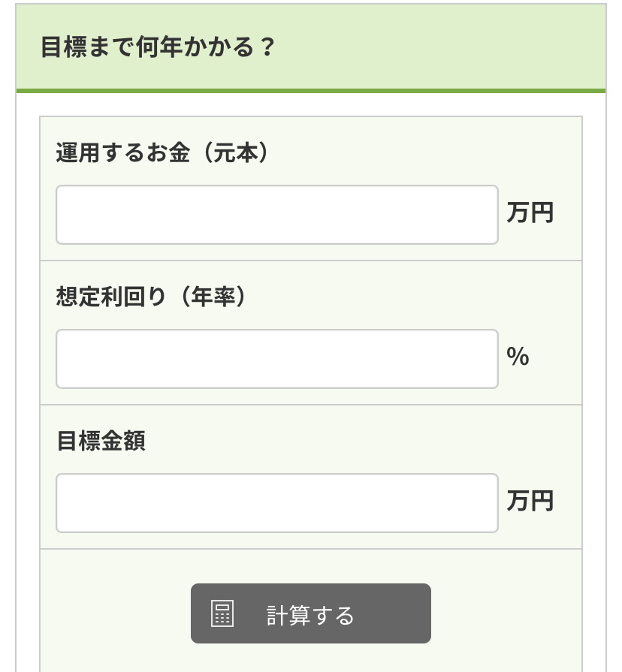Click the 想定利回り（年率） label
The width and height of the screenshot is (622, 672).
coord(151,296)
